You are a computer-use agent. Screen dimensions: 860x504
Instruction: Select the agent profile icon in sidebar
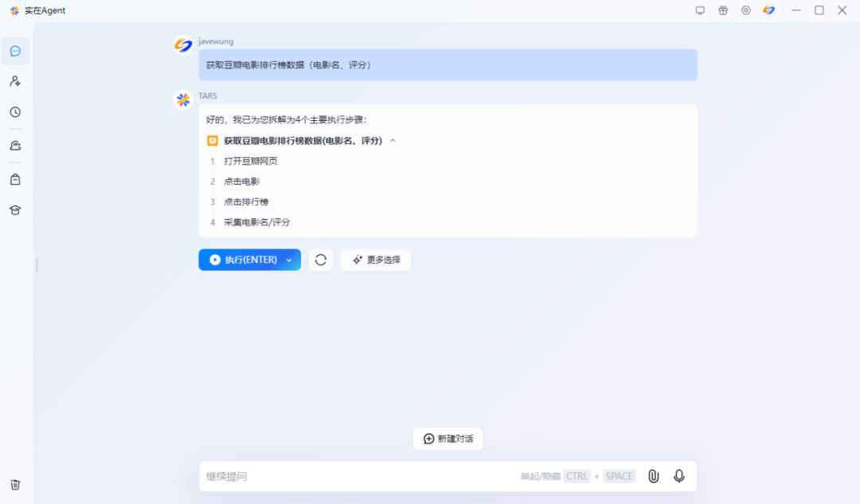tap(14, 80)
